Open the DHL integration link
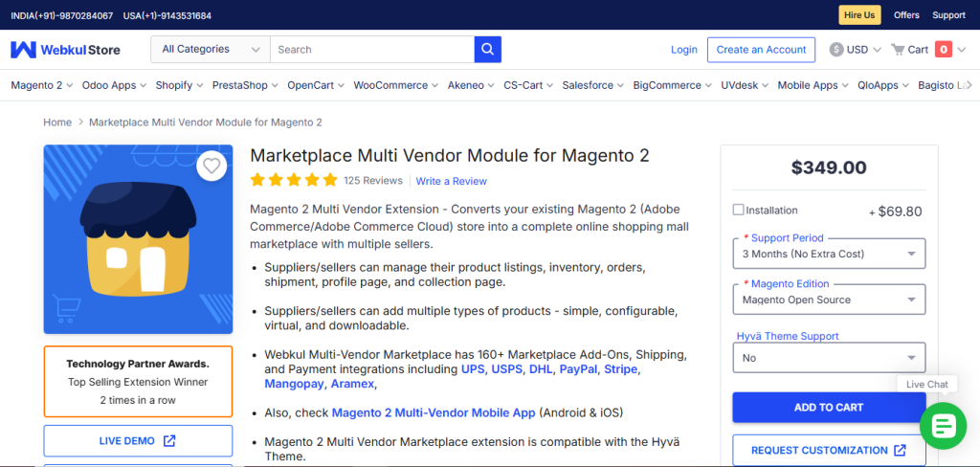The height and width of the screenshot is (467, 980). pos(541,369)
